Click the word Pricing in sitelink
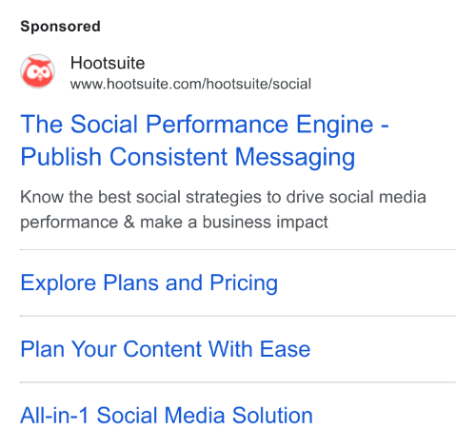The image size is (476, 448). tap(244, 283)
